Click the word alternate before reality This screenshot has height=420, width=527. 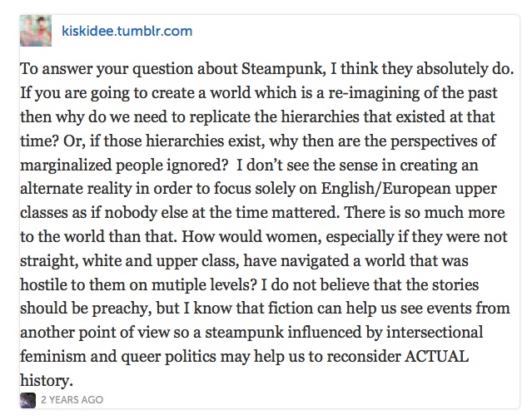point(51,189)
